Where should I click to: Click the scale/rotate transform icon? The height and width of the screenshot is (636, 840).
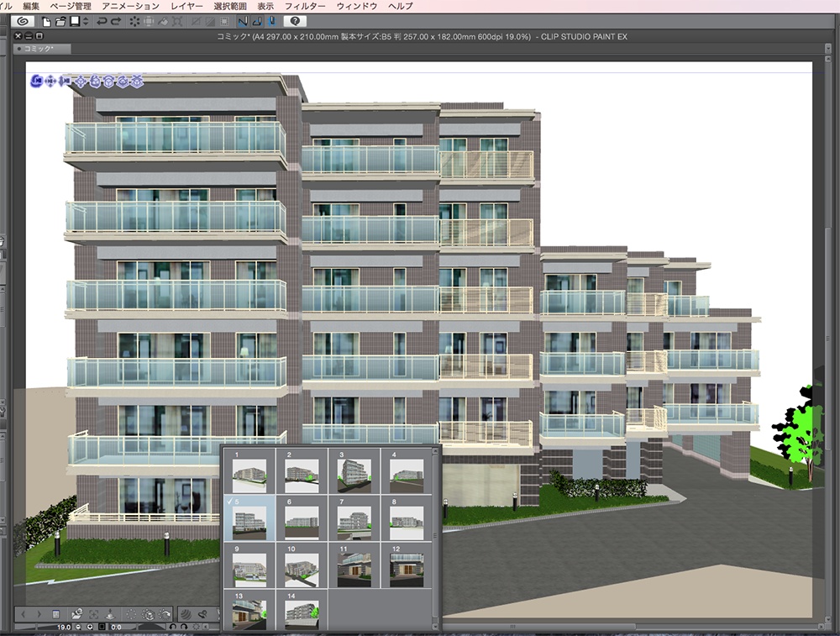click(x=176, y=22)
